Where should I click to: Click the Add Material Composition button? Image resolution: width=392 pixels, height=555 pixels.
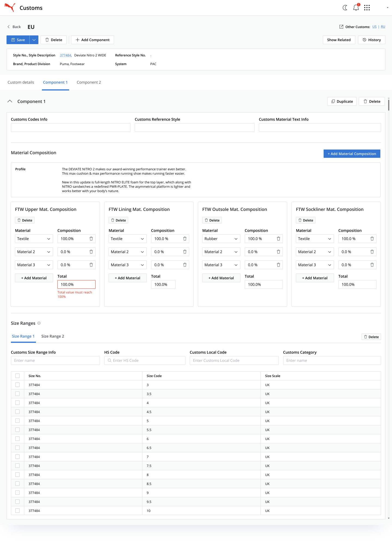point(352,154)
